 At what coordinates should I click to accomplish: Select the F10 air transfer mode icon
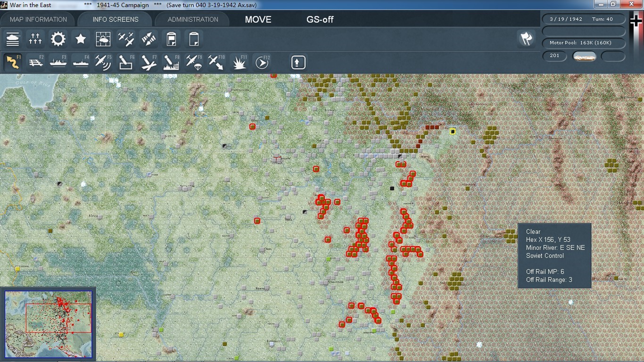click(x=216, y=62)
